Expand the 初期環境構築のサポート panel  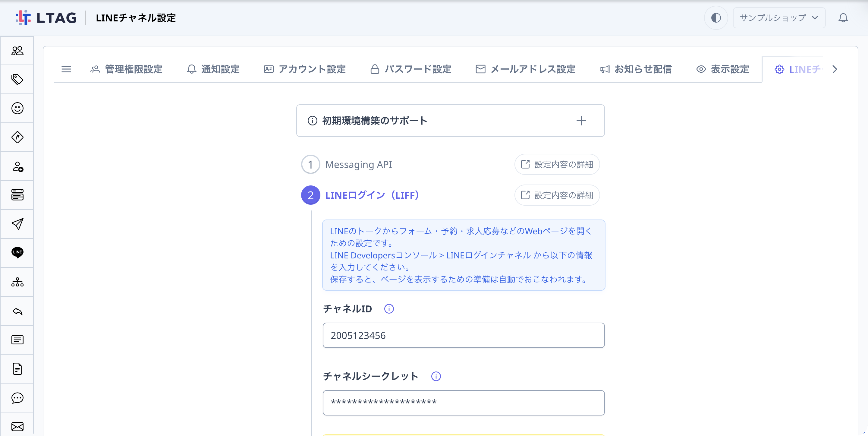click(450, 120)
